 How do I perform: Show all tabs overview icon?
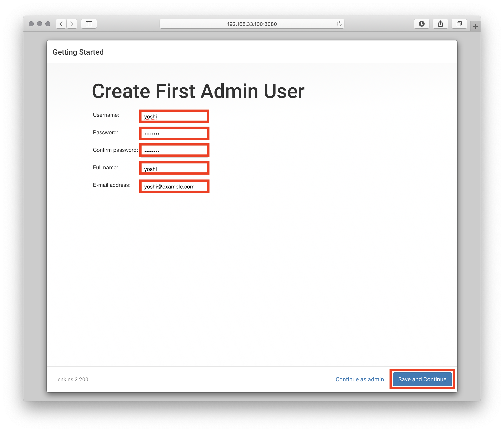click(459, 24)
